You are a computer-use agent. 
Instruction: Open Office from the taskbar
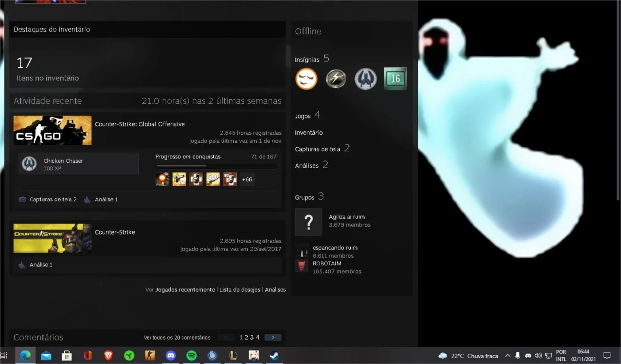click(x=88, y=356)
